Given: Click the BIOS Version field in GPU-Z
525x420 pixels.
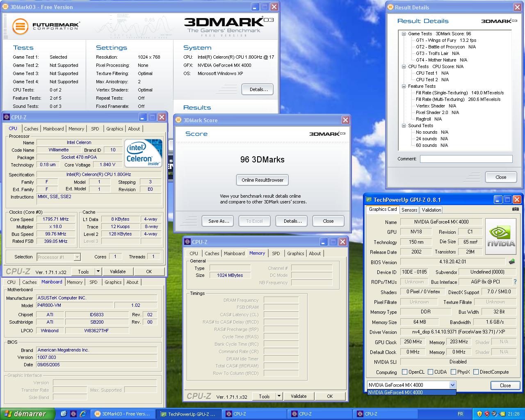Looking at the screenshot, I should (x=453, y=262).
